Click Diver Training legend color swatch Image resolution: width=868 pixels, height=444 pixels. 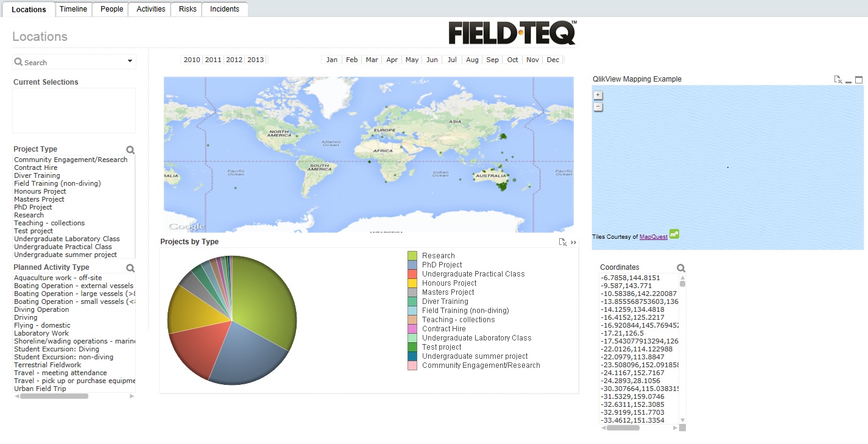point(412,301)
